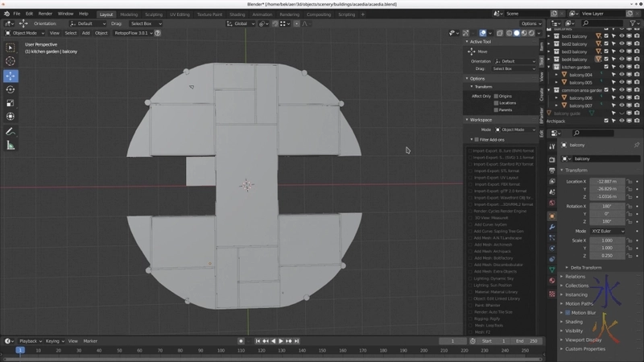Hide bed1 balcony with its eye icon
This screenshot has width=644, height=362.
[x=621, y=36]
